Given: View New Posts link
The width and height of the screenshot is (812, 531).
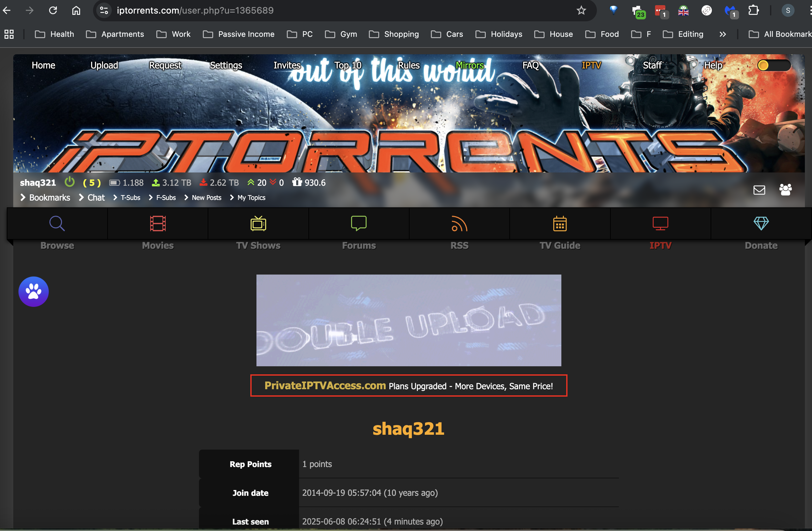Looking at the screenshot, I should pyautogui.click(x=206, y=198).
